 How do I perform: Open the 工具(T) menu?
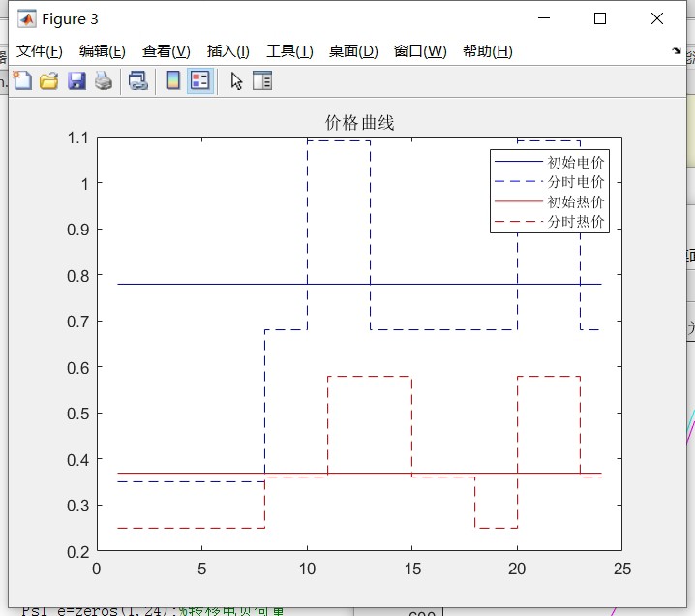tap(289, 51)
